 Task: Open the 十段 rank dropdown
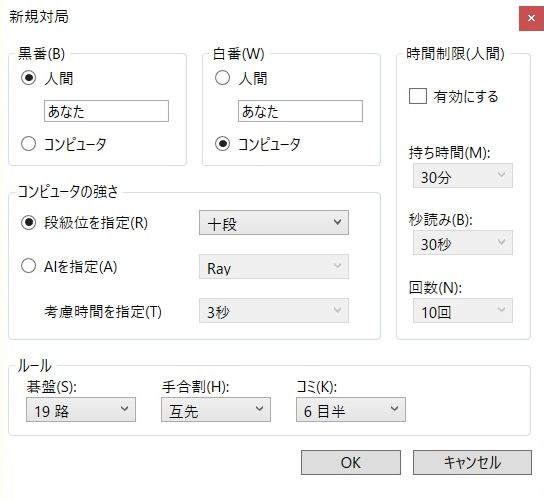[274, 223]
